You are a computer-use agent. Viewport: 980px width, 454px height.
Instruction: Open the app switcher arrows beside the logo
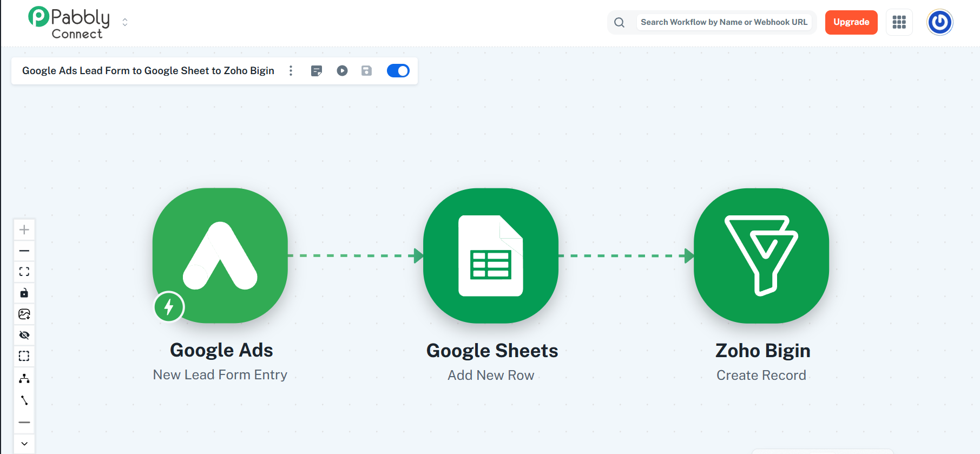tap(125, 22)
